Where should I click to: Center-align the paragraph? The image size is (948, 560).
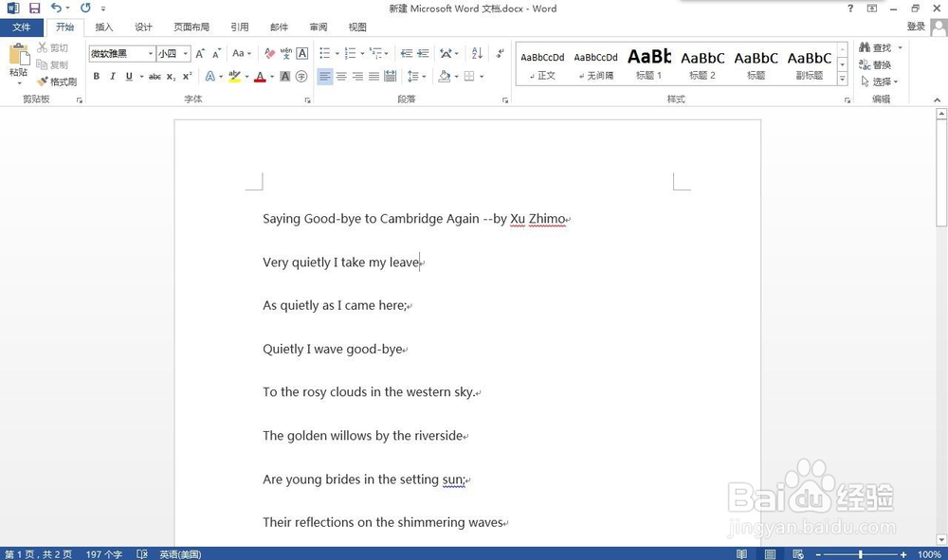coord(341,76)
